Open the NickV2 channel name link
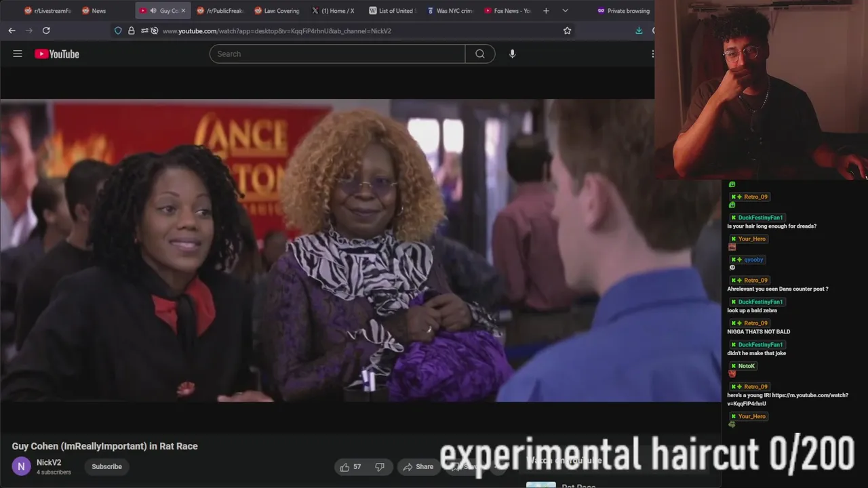The image size is (868, 488). pos(49,462)
